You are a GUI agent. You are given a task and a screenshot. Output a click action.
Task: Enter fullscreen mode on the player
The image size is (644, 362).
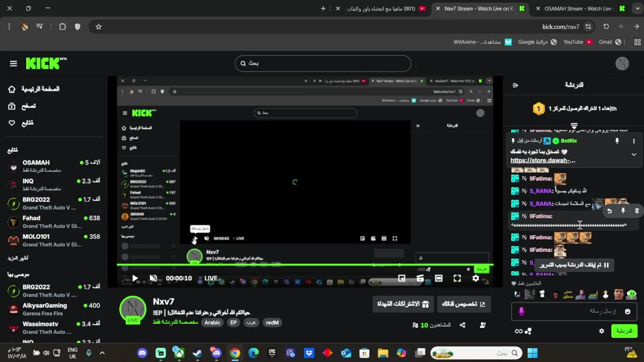pyautogui.click(x=457, y=278)
